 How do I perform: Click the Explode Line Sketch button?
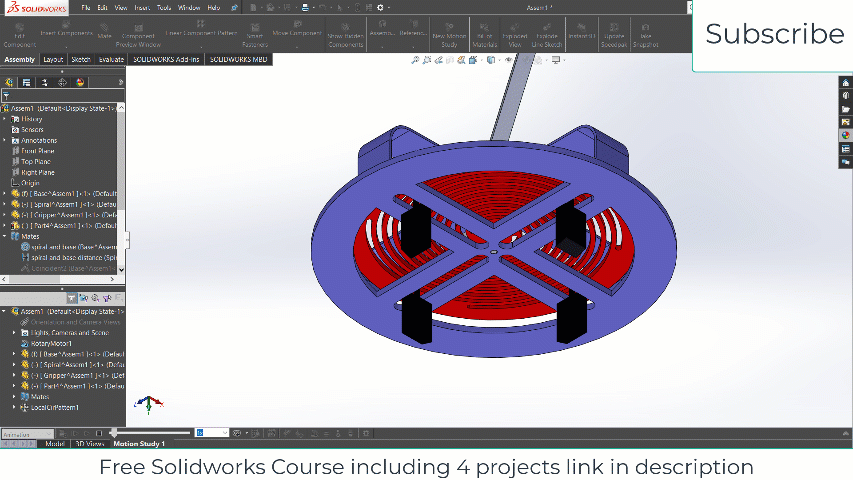click(x=547, y=35)
